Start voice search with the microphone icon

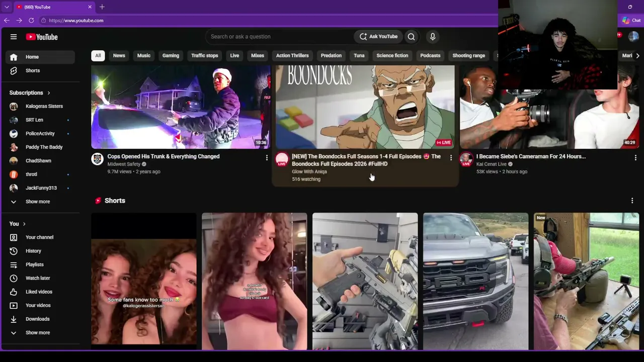pos(432,36)
